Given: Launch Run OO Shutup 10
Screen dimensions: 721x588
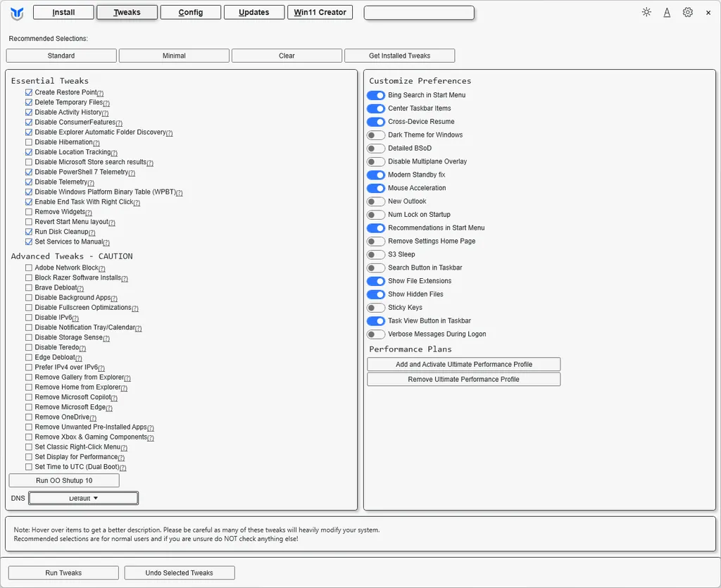Looking at the screenshot, I should point(63,480).
